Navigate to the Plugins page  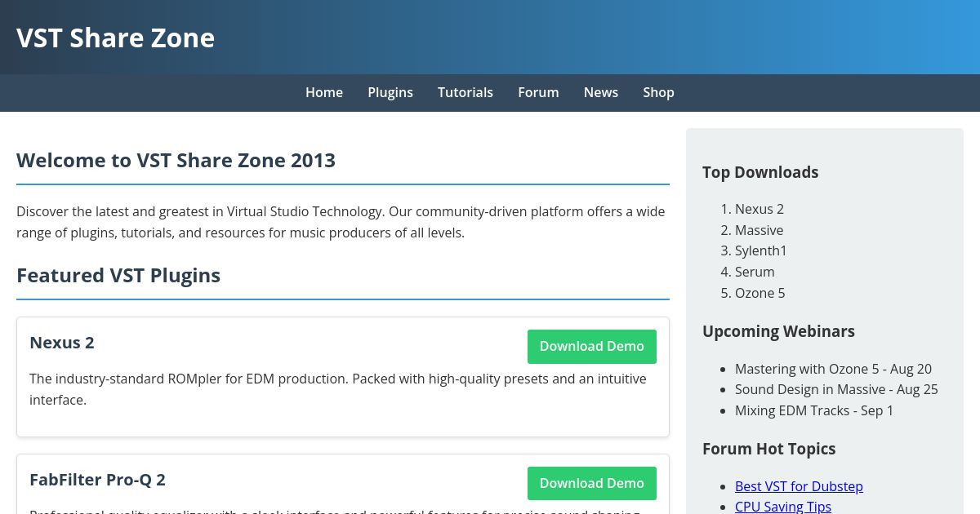390,92
